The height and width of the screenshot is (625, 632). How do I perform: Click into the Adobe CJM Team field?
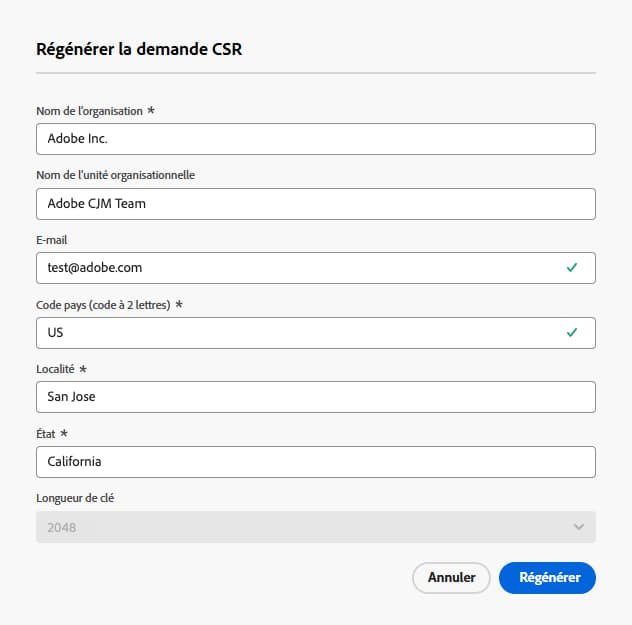[315, 204]
